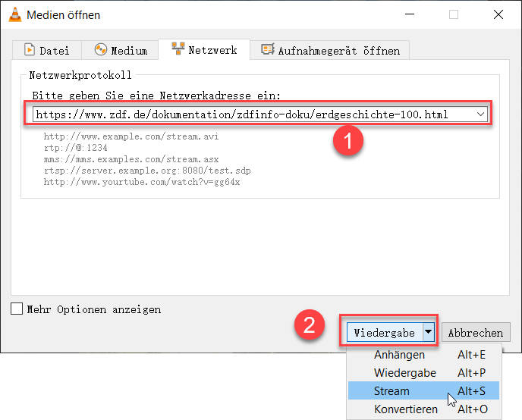Click the network address input field
The image size is (522, 420).
[260, 114]
